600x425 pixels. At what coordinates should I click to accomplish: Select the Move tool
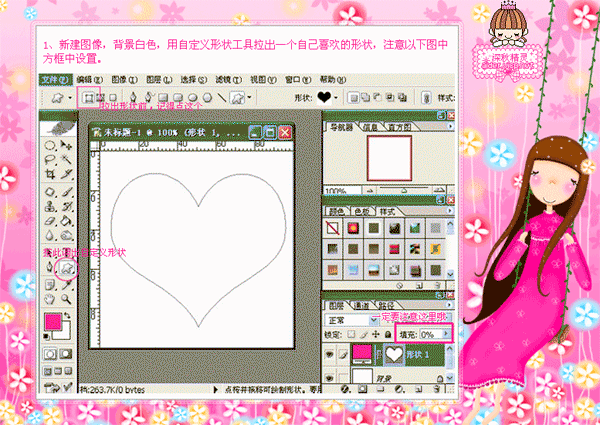pyautogui.click(x=67, y=145)
